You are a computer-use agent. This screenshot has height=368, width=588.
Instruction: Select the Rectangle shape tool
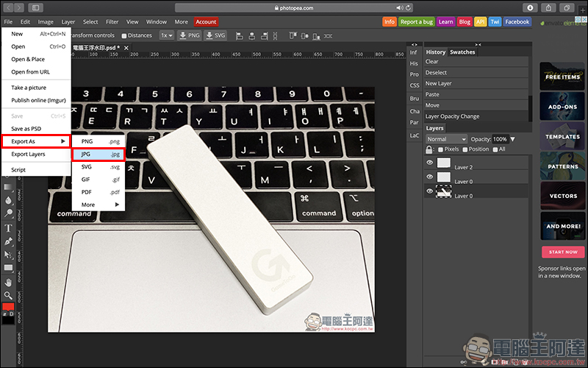coord(8,268)
